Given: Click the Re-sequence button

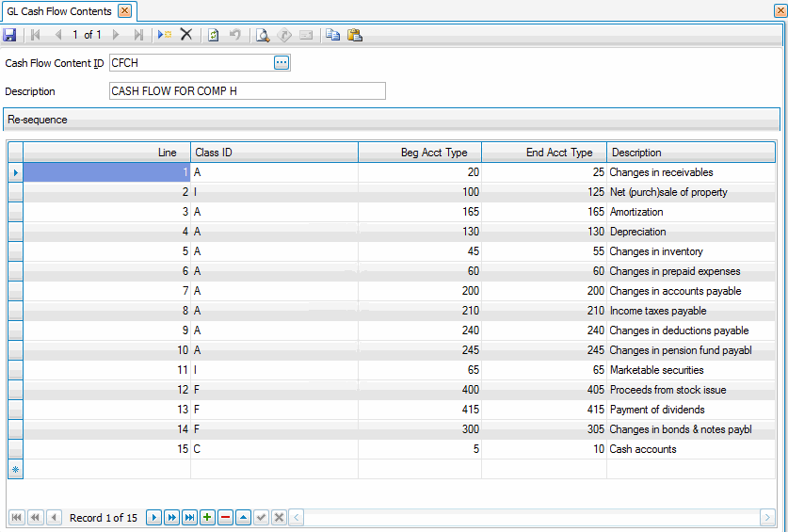Looking at the screenshot, I should pyautogui.click(x=37, y=120).
